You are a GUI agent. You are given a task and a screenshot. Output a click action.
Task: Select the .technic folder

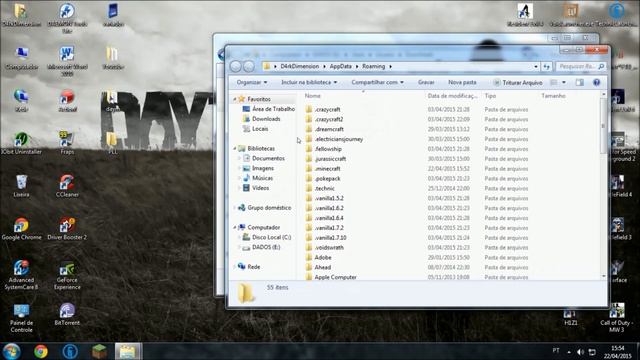[324, 188]
